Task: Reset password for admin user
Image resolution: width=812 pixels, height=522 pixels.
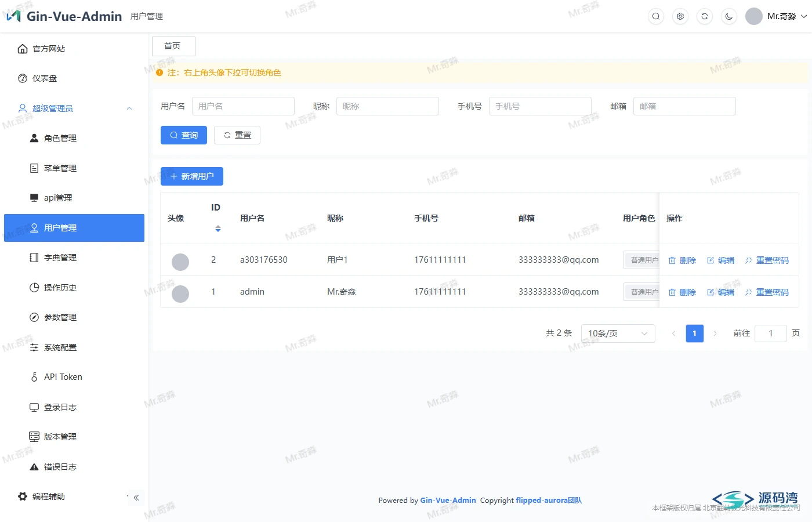Action: tap(767, 292)
